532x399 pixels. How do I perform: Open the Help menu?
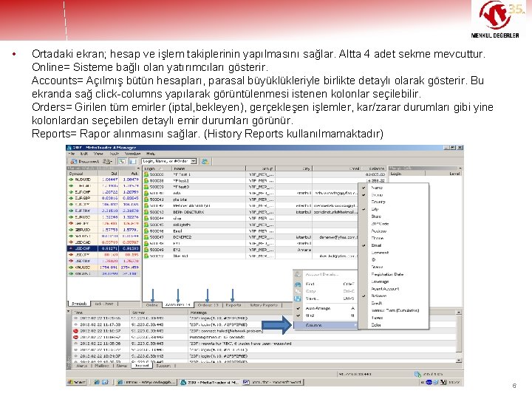pos(151,154)
